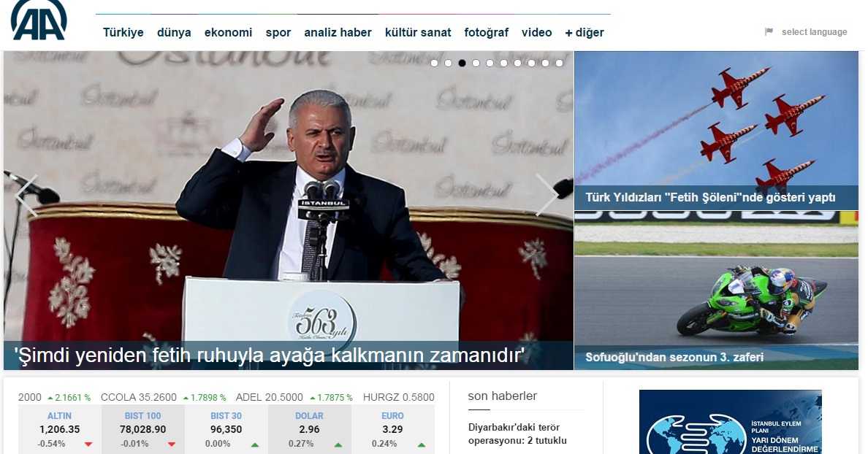Viewport: 868px width, 454px height.
Task: Click ADEL 20.5000 ticker entry
Action: [x=269, y=397]
